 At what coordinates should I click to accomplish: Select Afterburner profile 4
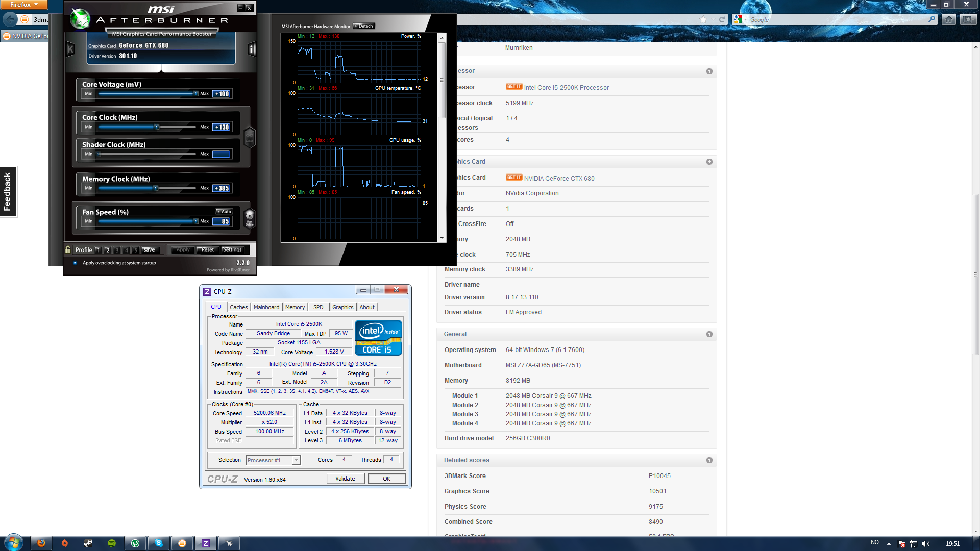tap(127, 250)
